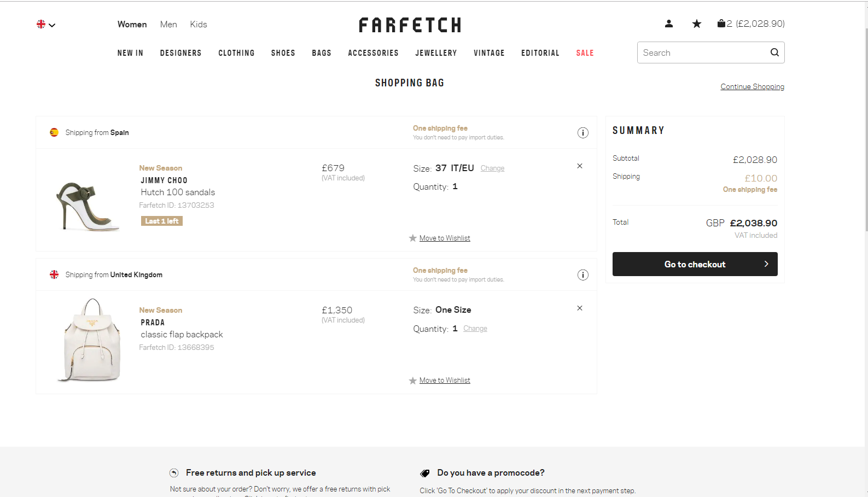Switch to the Men section
This screenshot has height=497, width=868.
pyautogui.click(x=168, y=25)
